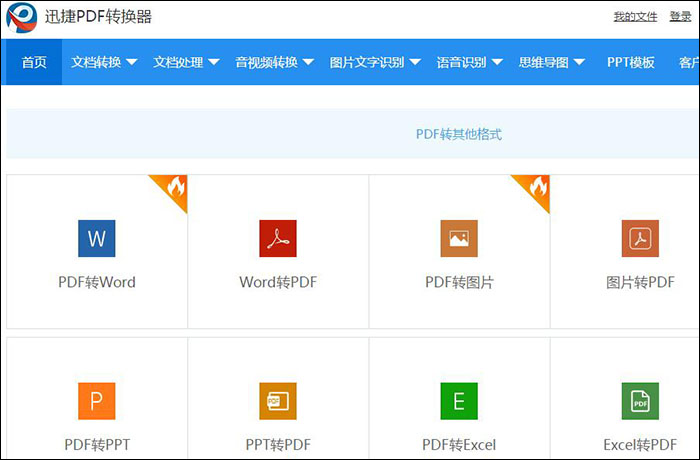Image resolution: width=700 pixels, height=460 pixels.
Task: Click the 图片转PDF label
Action: click(640, 282)
